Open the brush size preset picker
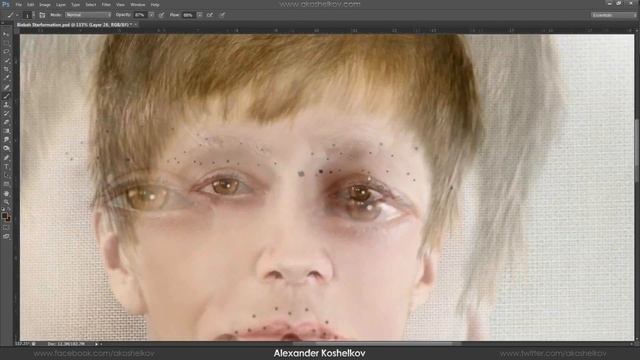640x360 pixels. click(x=29, y=15)
